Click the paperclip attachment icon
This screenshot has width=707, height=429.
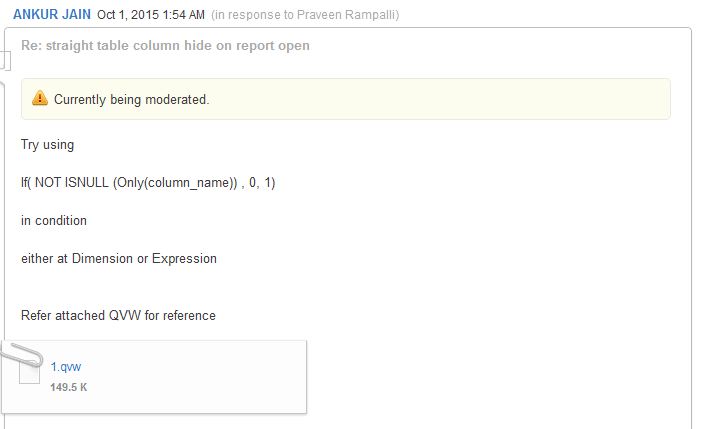(21, 355)
